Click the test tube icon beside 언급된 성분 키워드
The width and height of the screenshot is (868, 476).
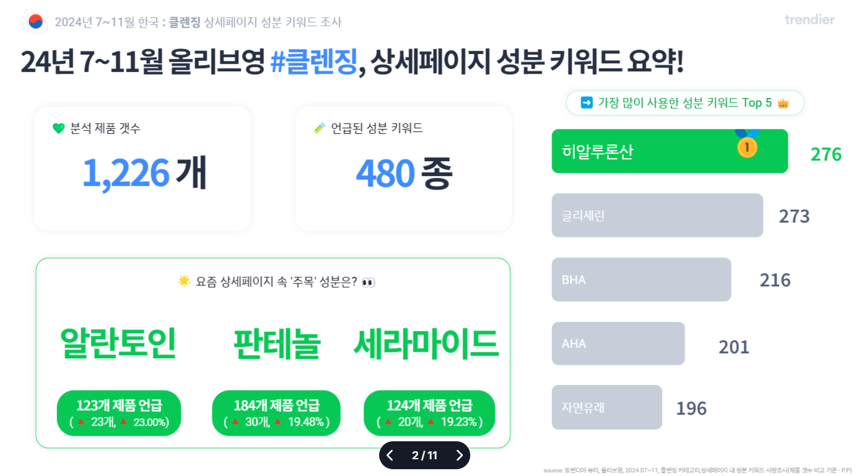coord(320,128)
